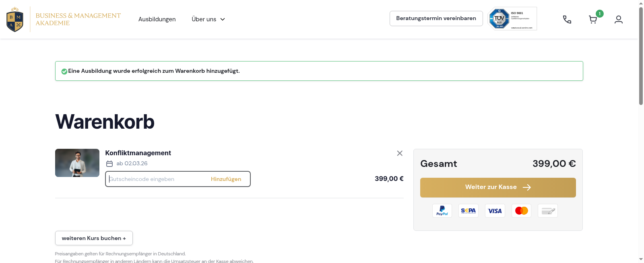Viewport: 644px width, 263px height.
Task: Select the Mastercard payment icon
Action: click(521, 210)
